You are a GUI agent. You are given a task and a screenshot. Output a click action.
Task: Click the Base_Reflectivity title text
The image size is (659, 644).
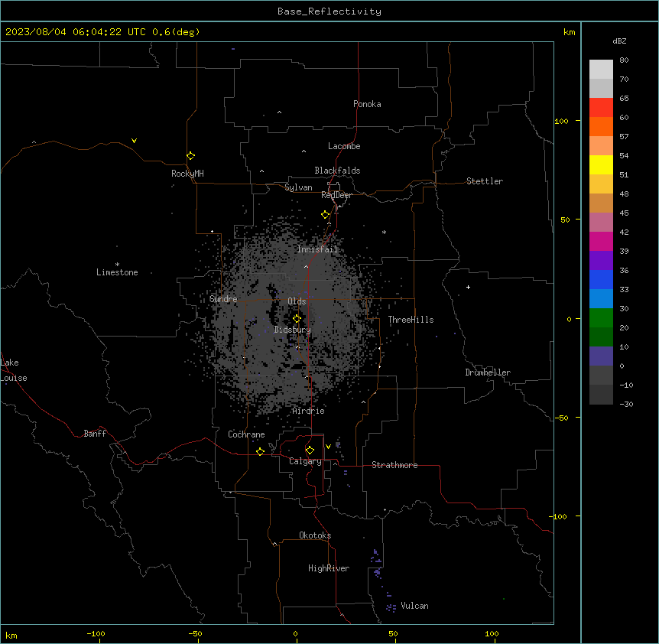point(329,11)
